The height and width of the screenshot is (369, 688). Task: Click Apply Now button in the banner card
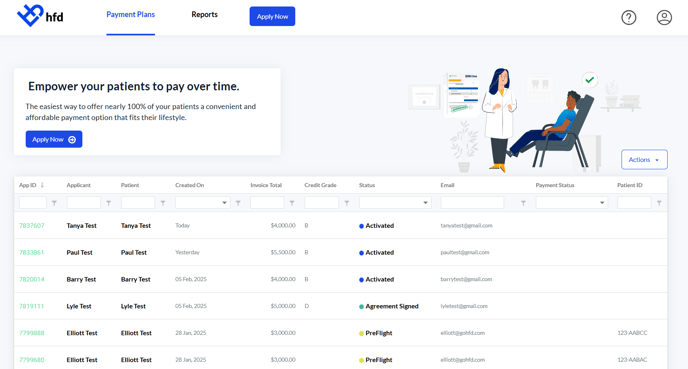(54, 139)
